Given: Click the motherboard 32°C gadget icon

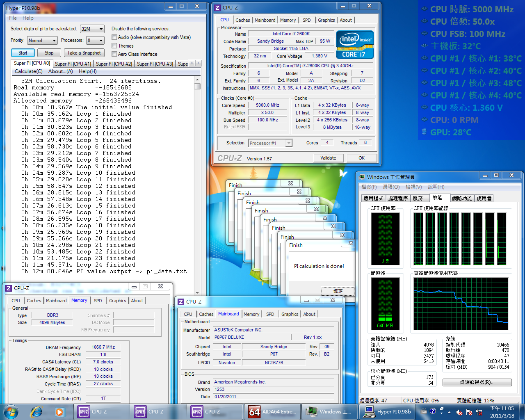Looking at the screenshot, I should click(x=424, y=46).
